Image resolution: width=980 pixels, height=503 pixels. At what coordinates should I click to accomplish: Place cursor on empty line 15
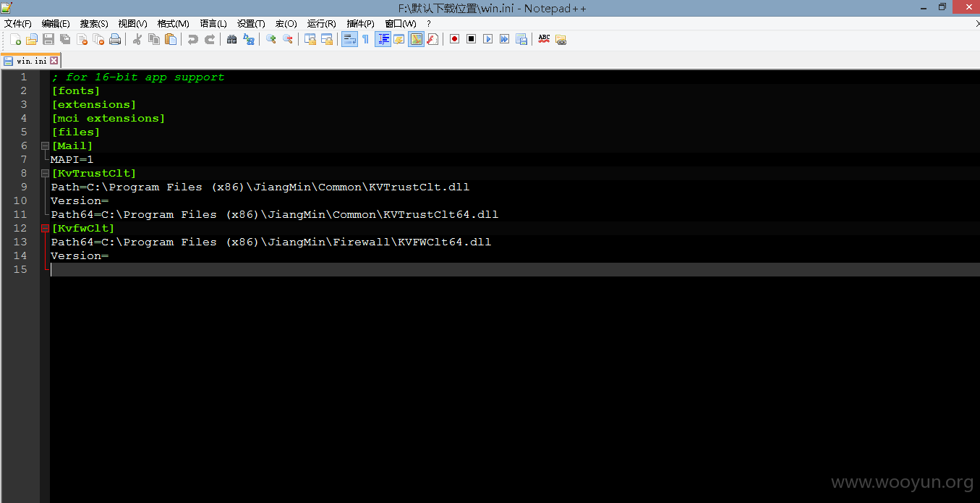[x=514, y=269]
